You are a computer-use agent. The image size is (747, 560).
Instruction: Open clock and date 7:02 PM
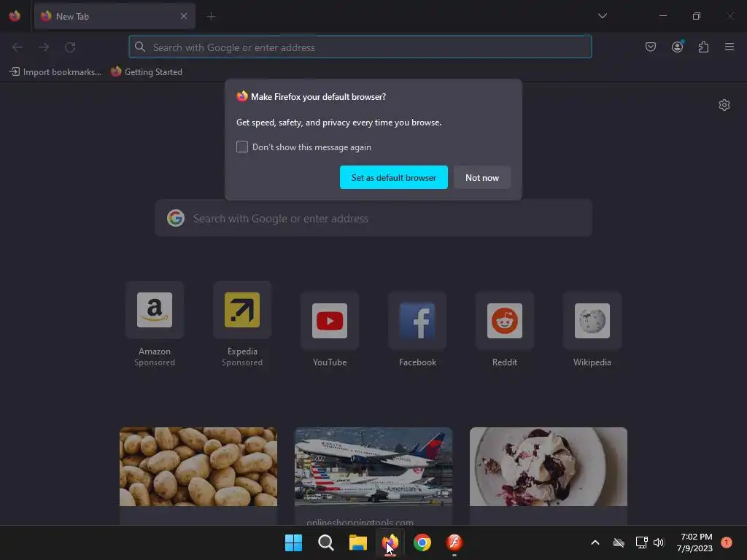tap(694, 542)
